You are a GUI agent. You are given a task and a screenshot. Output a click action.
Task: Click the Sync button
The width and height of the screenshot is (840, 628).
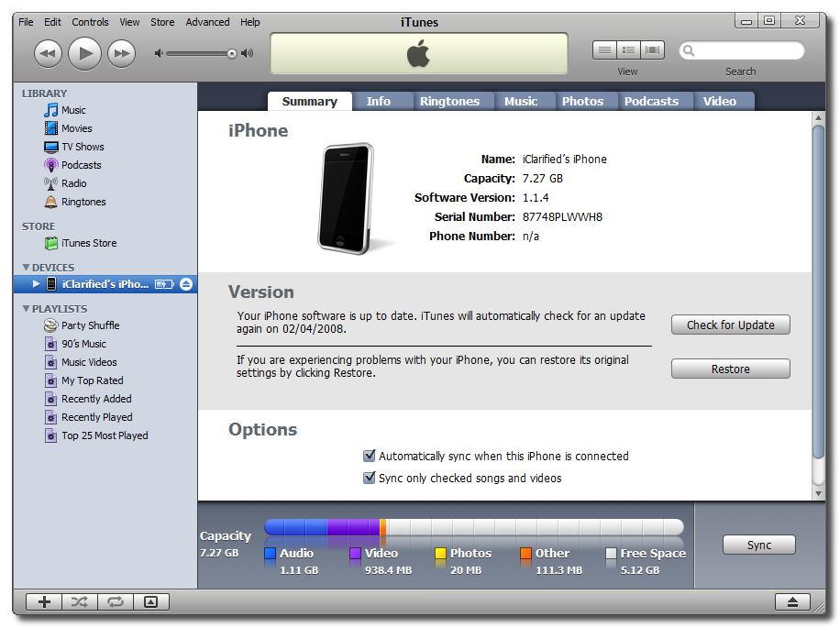pyautogui.click(x=759, y=545)
